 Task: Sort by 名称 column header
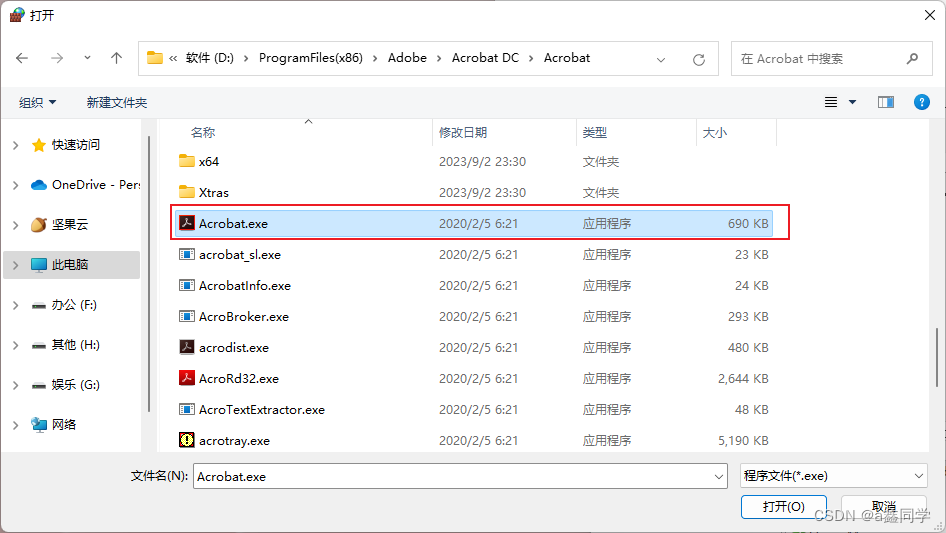click(203, 132)
